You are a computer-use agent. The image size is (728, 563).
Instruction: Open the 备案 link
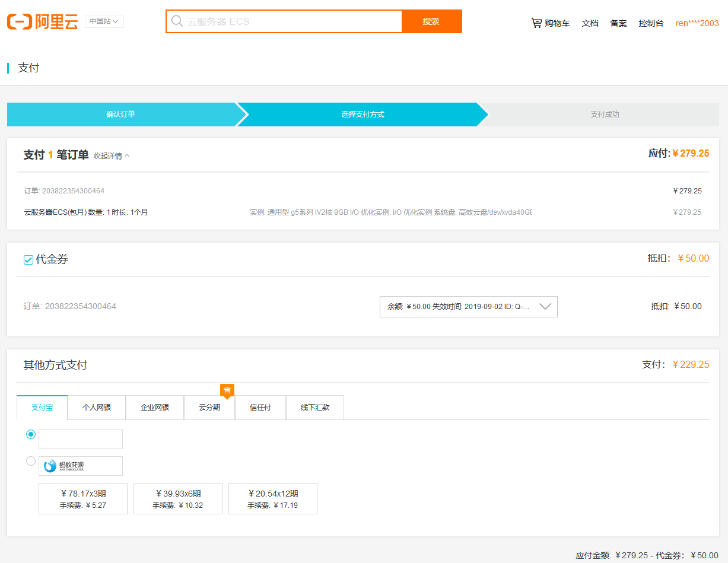pos(619,23)
